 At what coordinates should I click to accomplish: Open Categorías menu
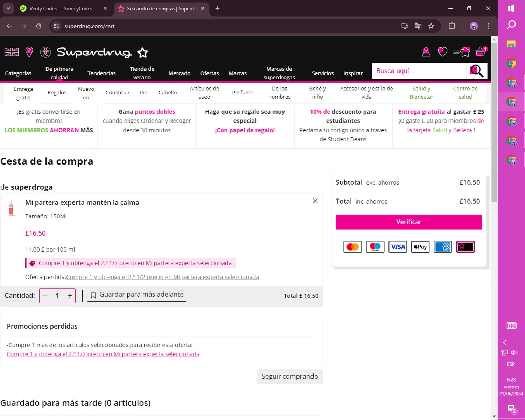(x=18, y=73)
